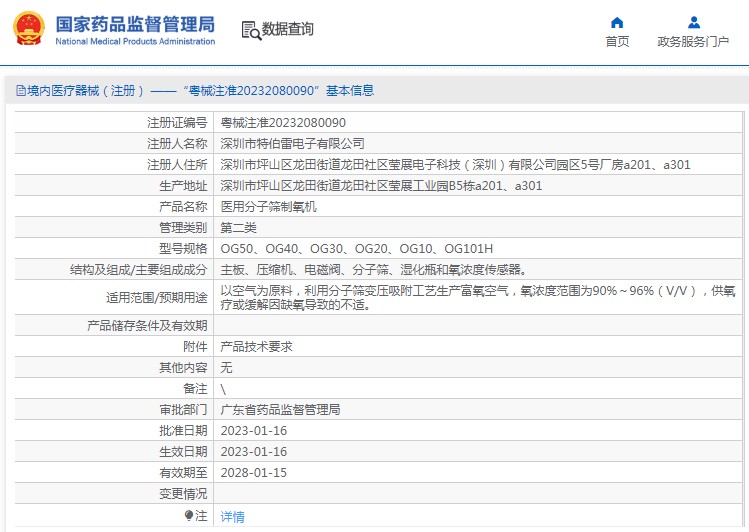The image size is (749, 532).
Task: Click National Medical Products Administration text
Action: [x=135, y=42]
